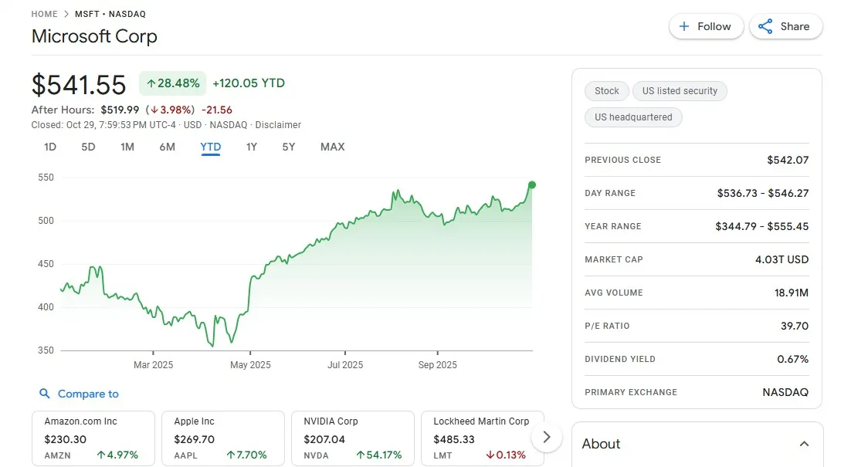View the 6M price chart

167,147
